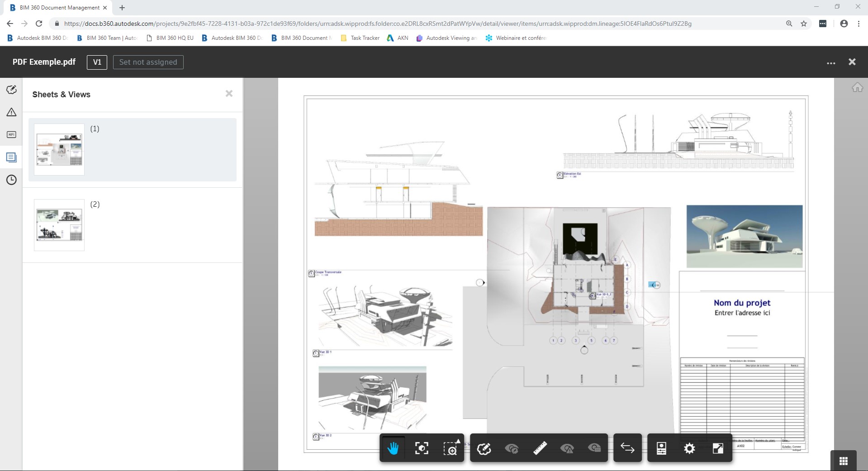This screenshot has width=868, height=471.
Task: Open the Markup tool
Action: pyautogui.click(x=484, y=448)
